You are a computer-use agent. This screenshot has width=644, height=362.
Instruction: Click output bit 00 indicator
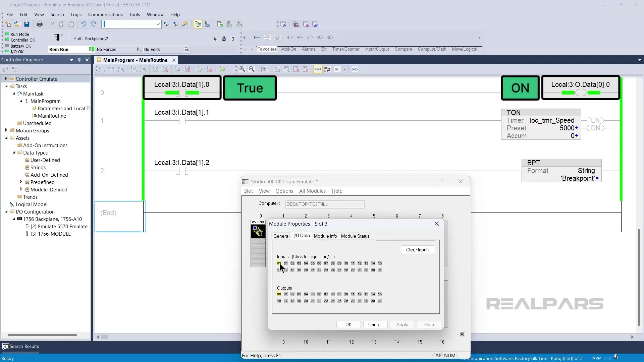coord(279,294)
